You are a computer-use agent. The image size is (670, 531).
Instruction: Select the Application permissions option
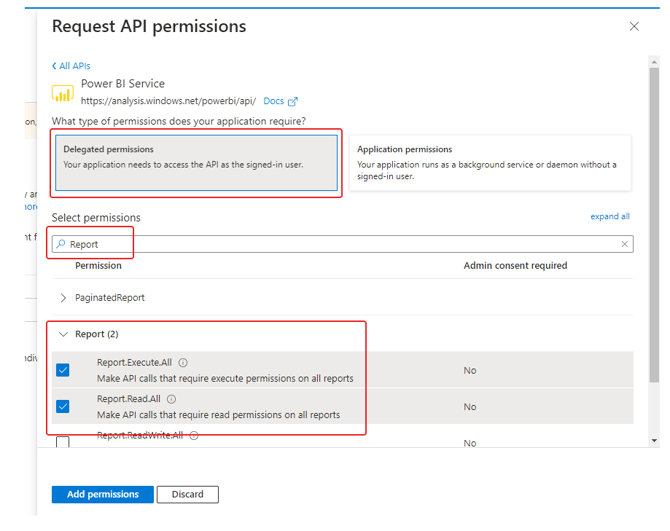(490, 162)
